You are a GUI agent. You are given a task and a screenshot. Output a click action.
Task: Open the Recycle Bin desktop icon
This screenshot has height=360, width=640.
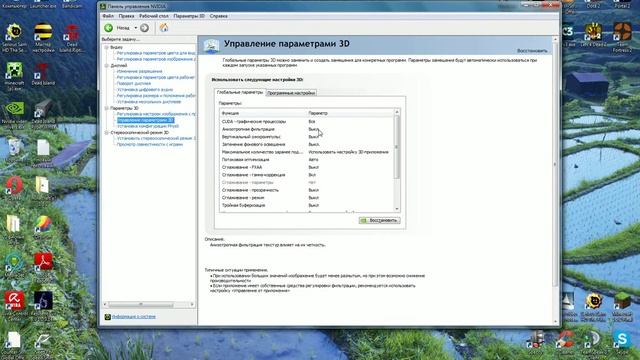point(14,147)
